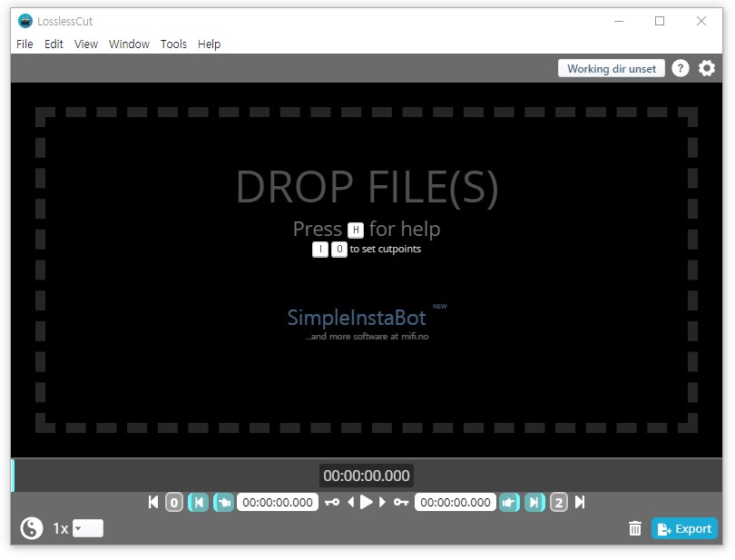
Task: Open the Edit menu
Action: click(x=54, y=44)
